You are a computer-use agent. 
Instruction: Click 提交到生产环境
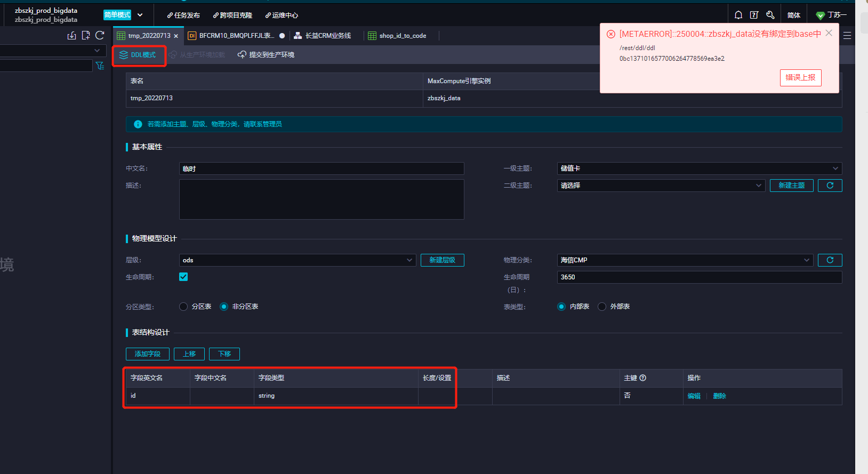(x=266, y=55)
